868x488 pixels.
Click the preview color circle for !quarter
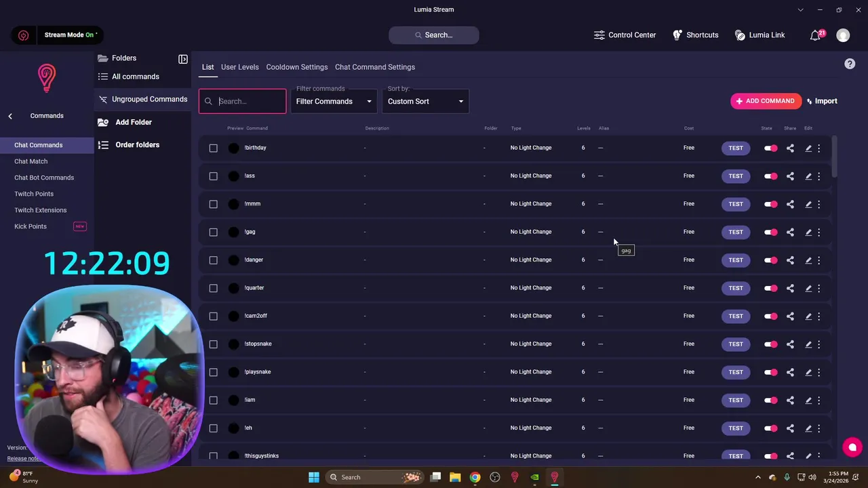click(234, 288)
